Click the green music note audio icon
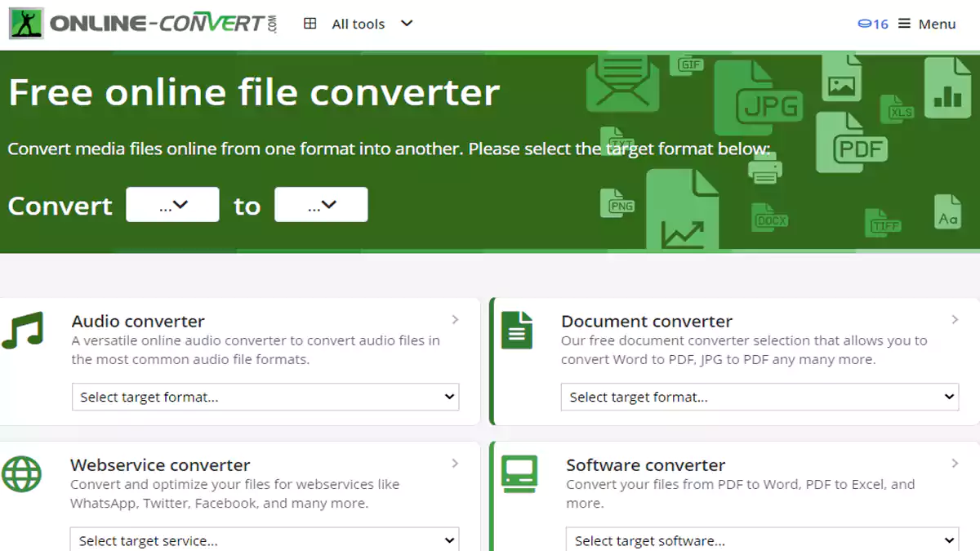The image size is (980, 551). pyautogui.click(x=22, y=331)
